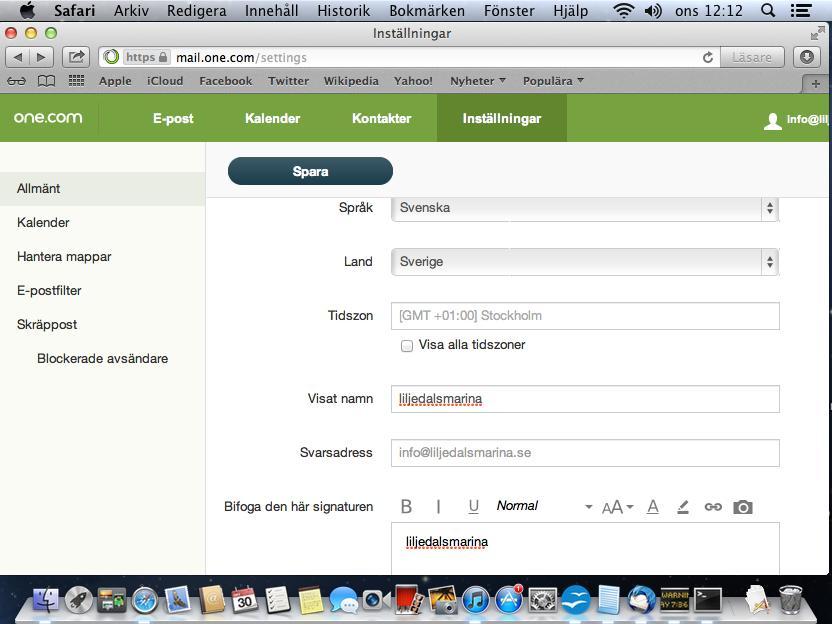Insert image with camera icon in signature
This screenshot has height=624, width=832.
coord(743,507)
